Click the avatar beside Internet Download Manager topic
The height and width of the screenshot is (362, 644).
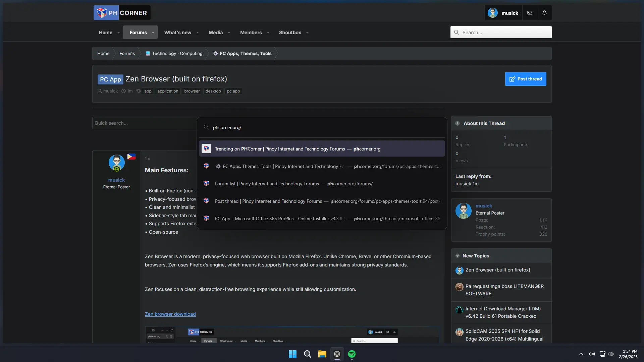click(x=460, y=309)
